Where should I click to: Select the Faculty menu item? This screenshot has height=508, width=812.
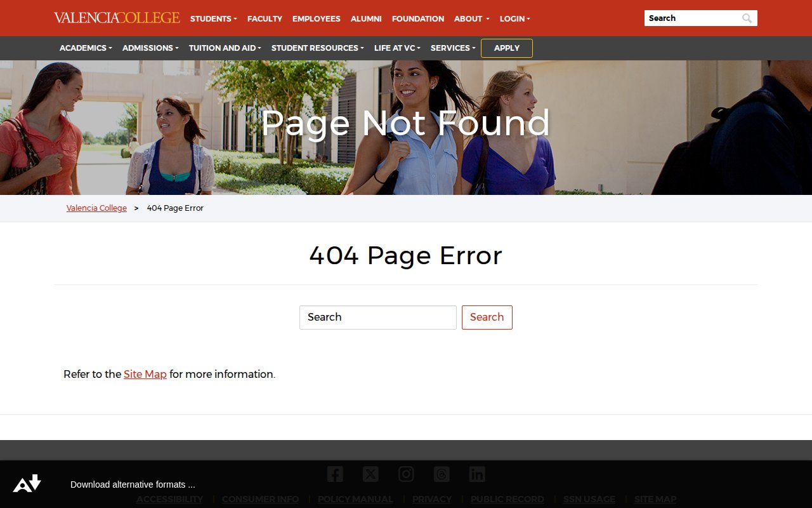(x=265, y=19)
